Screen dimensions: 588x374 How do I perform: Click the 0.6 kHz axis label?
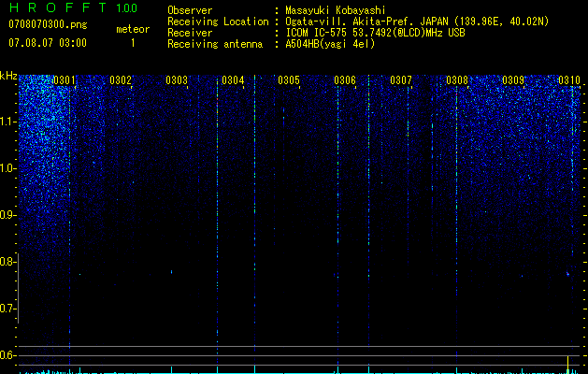(x=7, y=355)
